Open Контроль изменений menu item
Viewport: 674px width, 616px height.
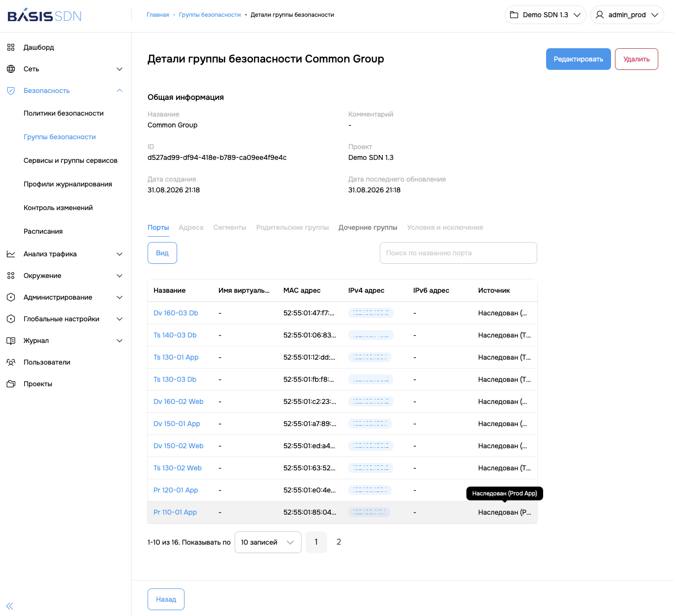pyautogui.click(x=58, y=208)
